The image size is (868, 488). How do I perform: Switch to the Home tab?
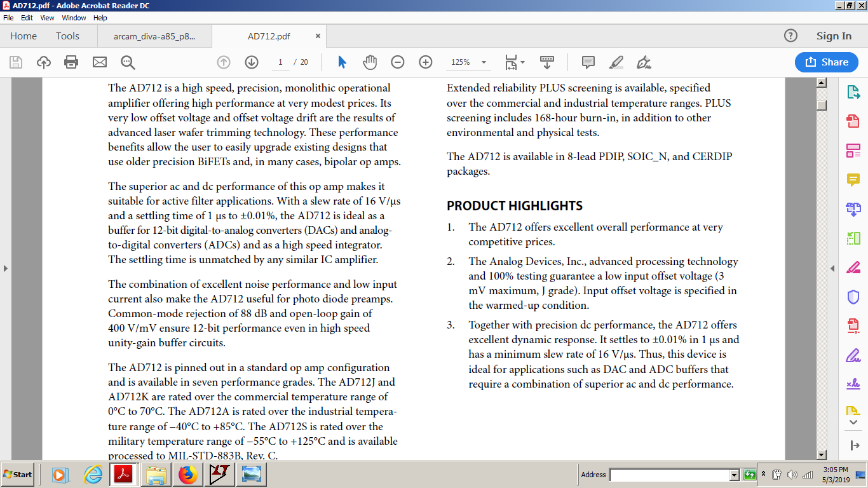[24, 36]
